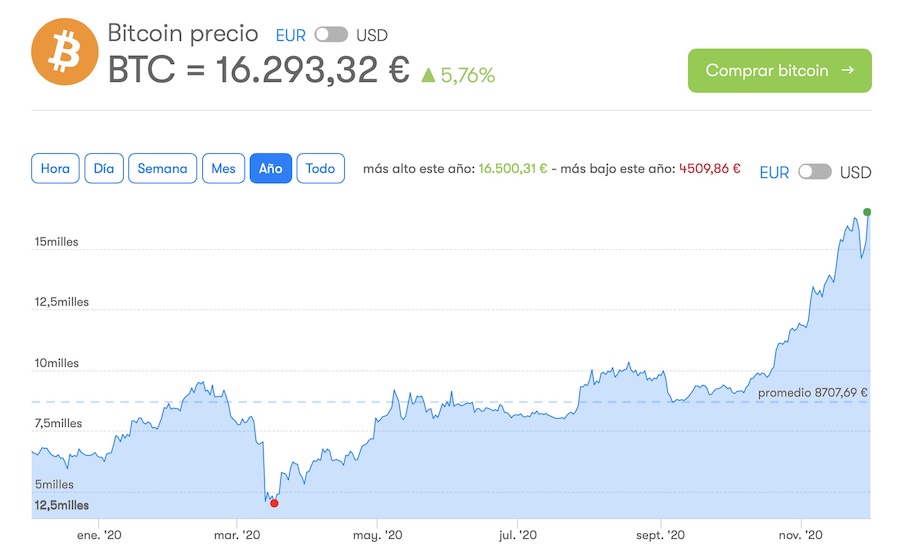This screenshot has width=900, height=555.
Task: Switch chart to Mes view
Action: point(224,168)
